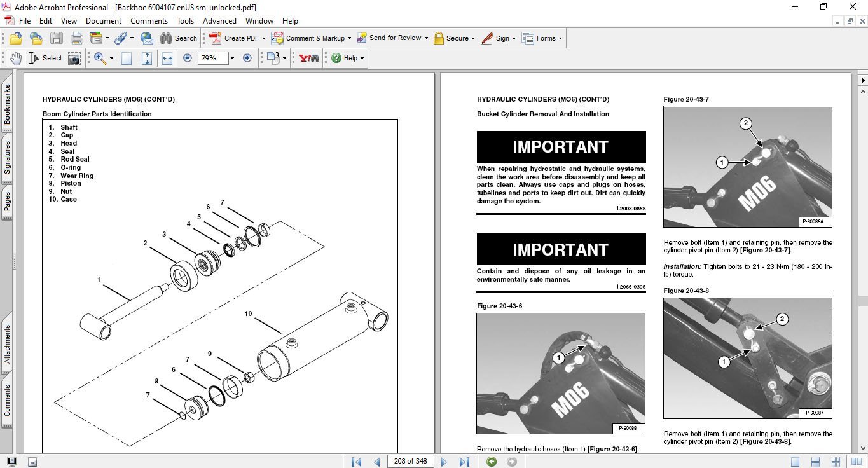Screen dimensions: 868x468
Task: Print the document using printer icon
Action: pyautogui.click(x=77, y=38)
